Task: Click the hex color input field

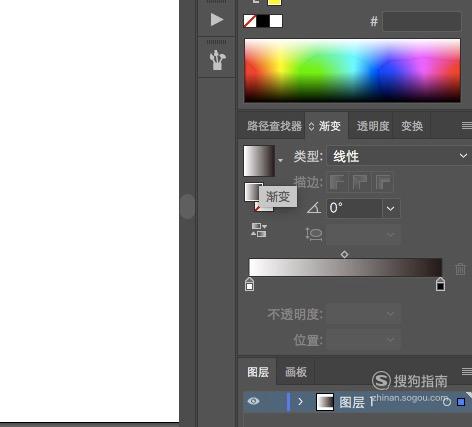Action: click(x=422, y=22)
